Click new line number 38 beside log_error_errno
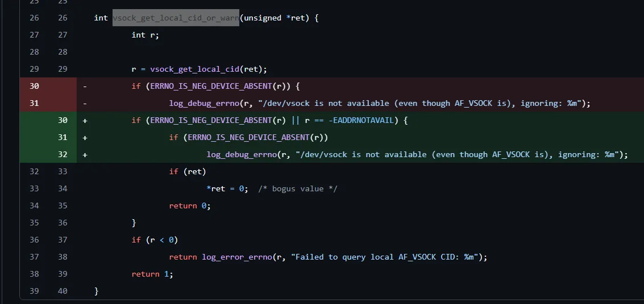This screenshot has width=644, height=304. click(x=63, y=257)
